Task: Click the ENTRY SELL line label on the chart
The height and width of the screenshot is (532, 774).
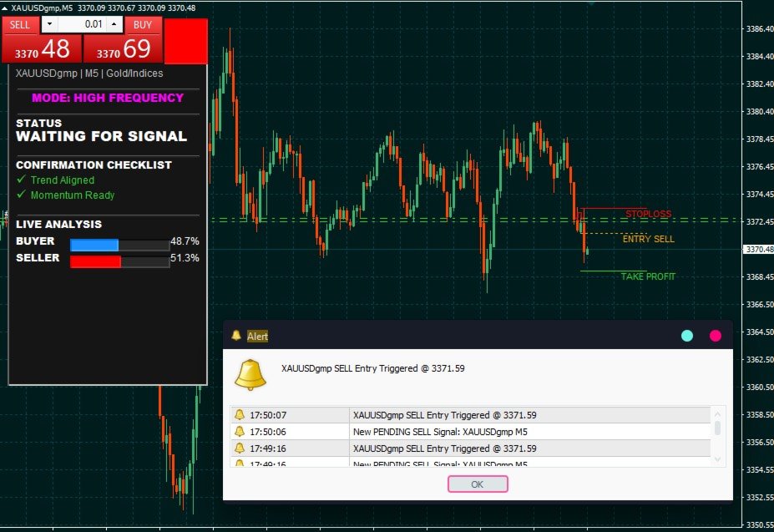Action: click(x=648, y=239)
